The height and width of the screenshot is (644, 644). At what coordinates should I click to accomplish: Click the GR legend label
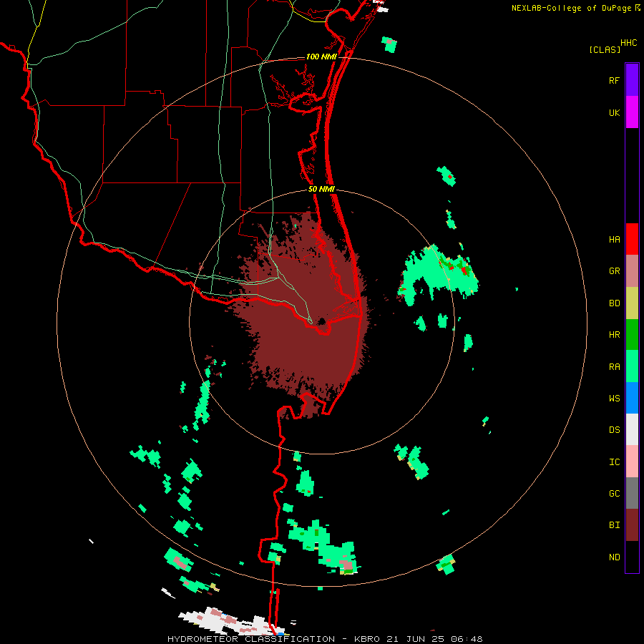pyautogui.click(x=614, y=271)
